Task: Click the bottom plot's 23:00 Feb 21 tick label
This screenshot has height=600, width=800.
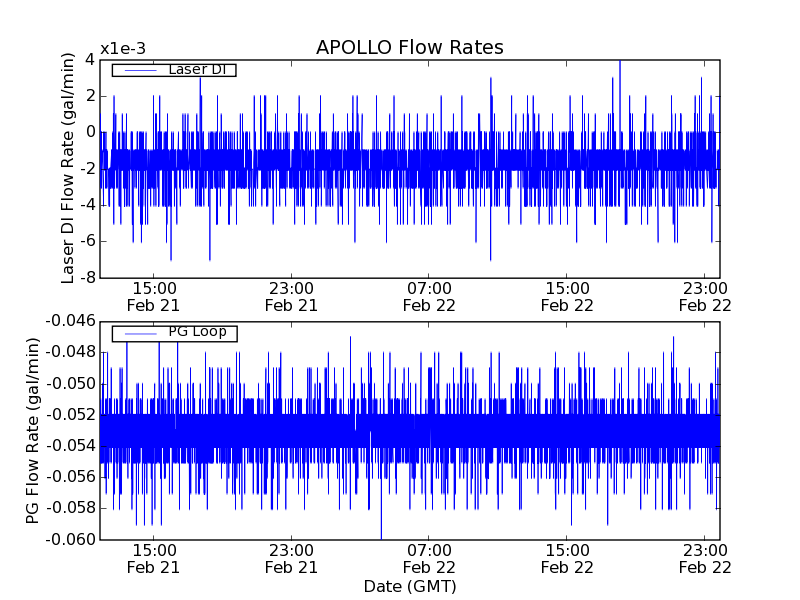Action: click(x=291, y=558)
